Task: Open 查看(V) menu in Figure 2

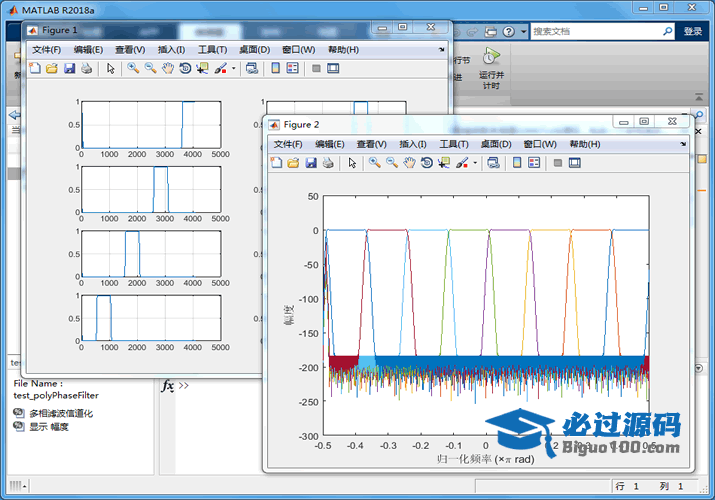Action: pos(372,144)
